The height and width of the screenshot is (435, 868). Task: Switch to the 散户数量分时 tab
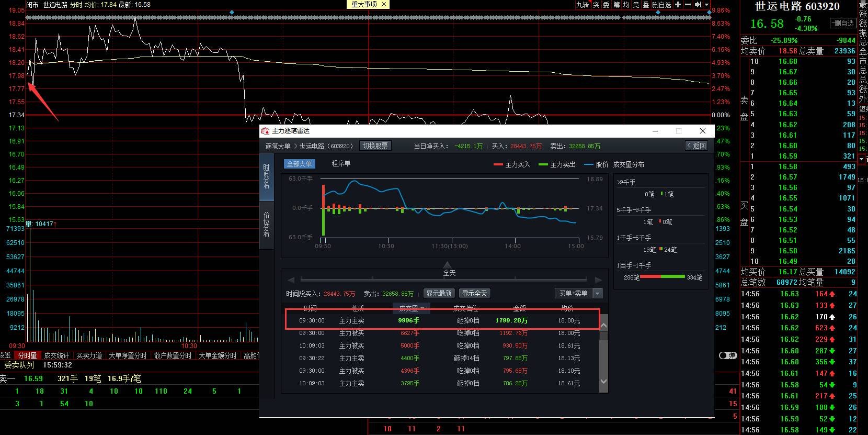173,355
